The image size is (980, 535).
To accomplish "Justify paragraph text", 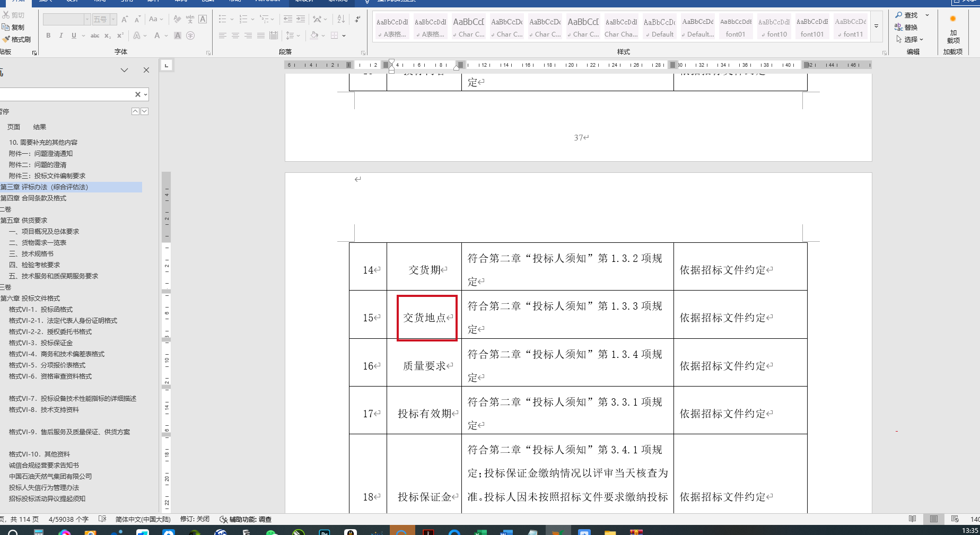I will click(261, 36).
